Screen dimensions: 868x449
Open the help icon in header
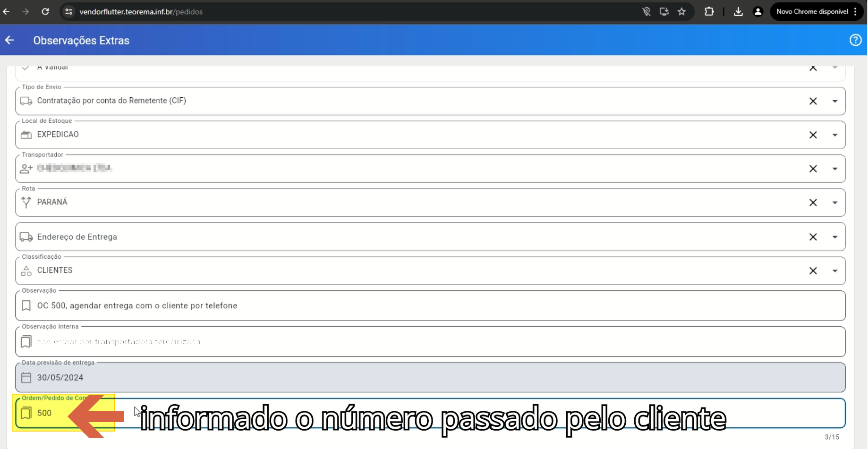coord(855,40)
